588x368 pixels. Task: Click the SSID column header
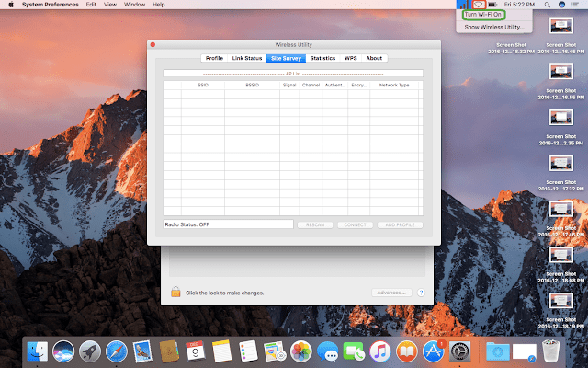(x=203, y=85)
